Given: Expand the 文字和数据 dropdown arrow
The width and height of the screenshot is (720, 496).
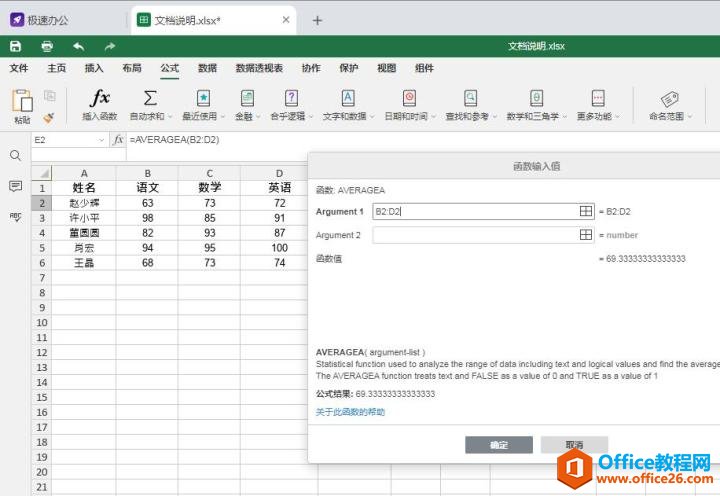Looking at the screenshot, I should coord(372,117).
